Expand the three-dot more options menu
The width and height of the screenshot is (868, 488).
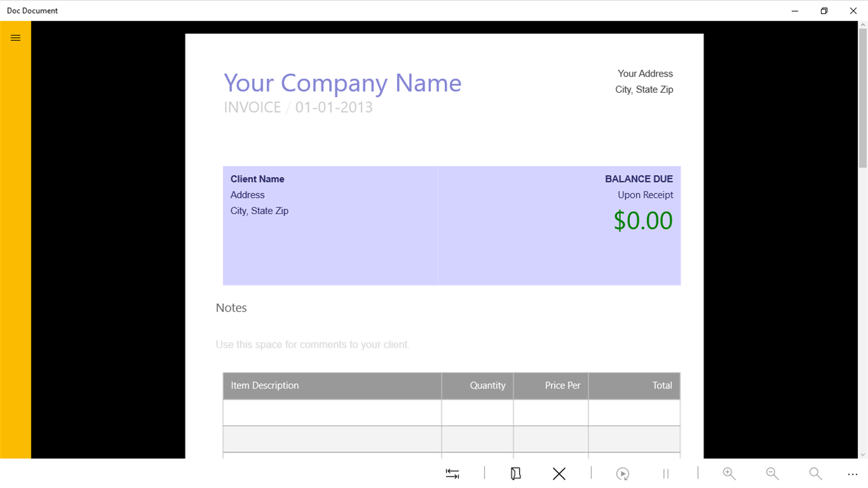pyautogui.click(x=852, y=474)
